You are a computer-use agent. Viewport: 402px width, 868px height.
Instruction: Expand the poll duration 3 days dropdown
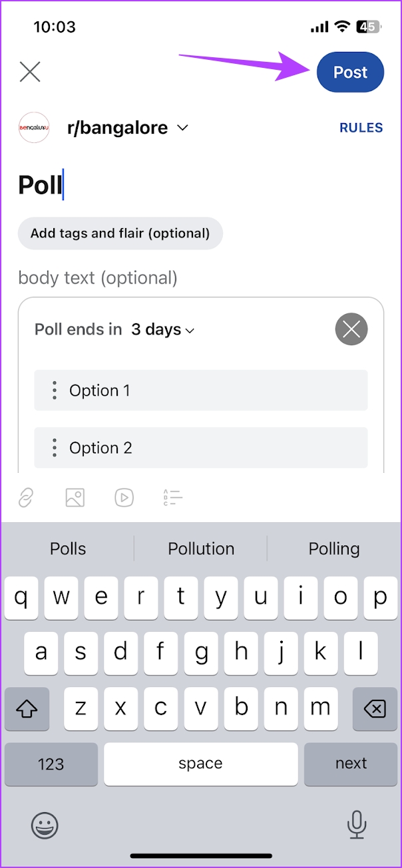163,329
